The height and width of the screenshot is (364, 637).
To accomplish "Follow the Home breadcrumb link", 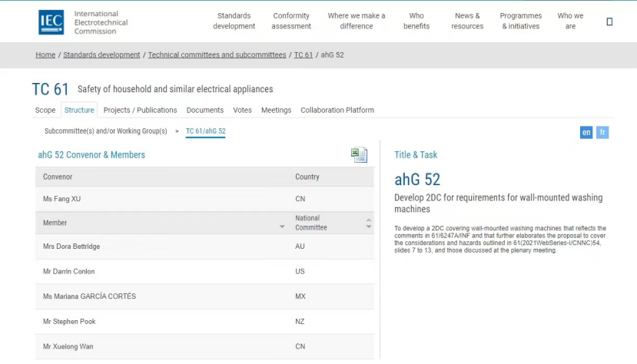I will [x=45, y=55].
